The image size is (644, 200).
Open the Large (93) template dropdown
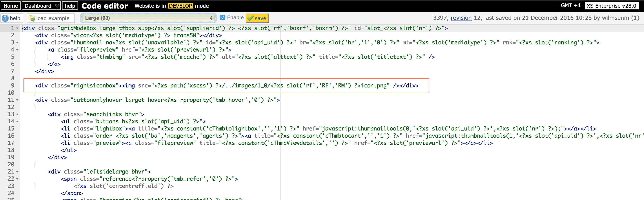(x=148, y=18)
